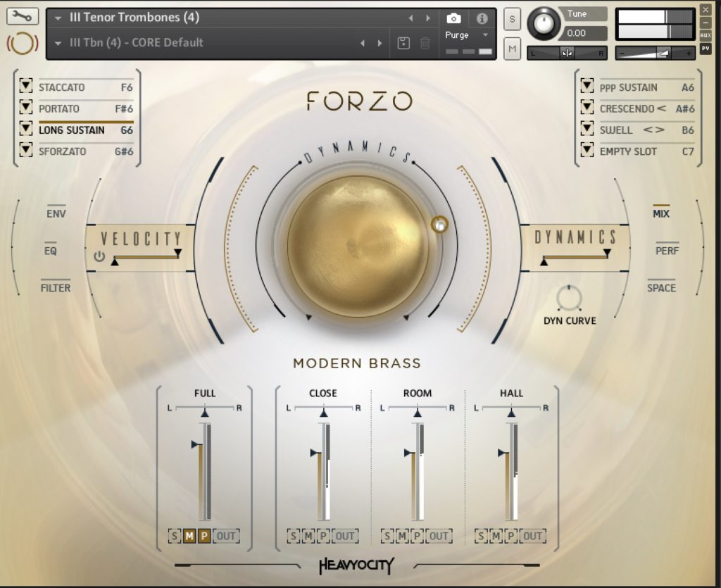Adjust the Tune knob
Screen dimensions: 721x588
[544, 23]
